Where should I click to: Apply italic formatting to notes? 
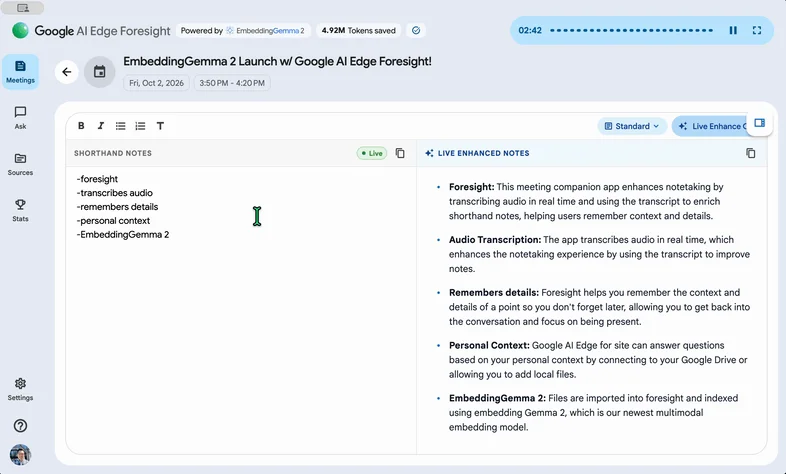(101, 126)
